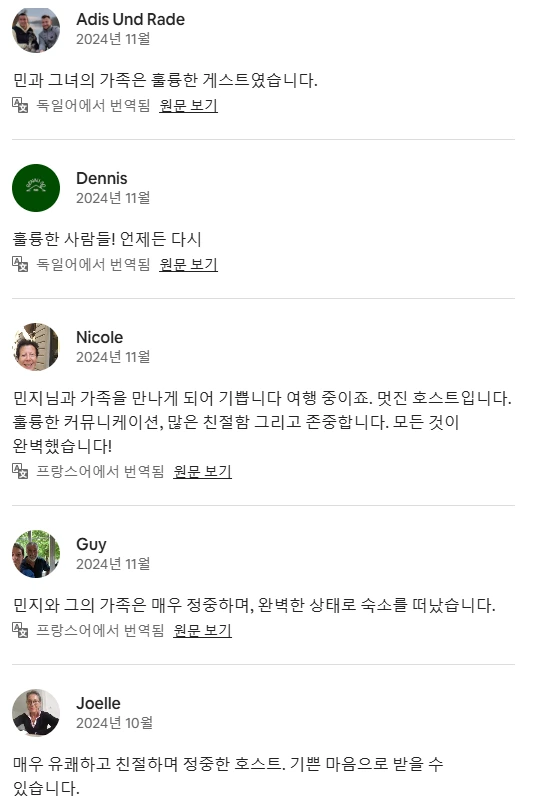Open Nicole's profile photo

pyautogui.click(x=36, y=347)
